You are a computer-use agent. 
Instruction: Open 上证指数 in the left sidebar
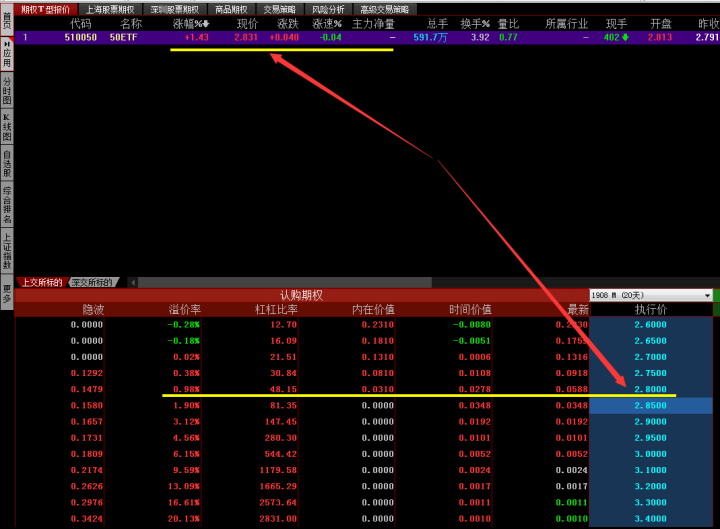[7, 251]
